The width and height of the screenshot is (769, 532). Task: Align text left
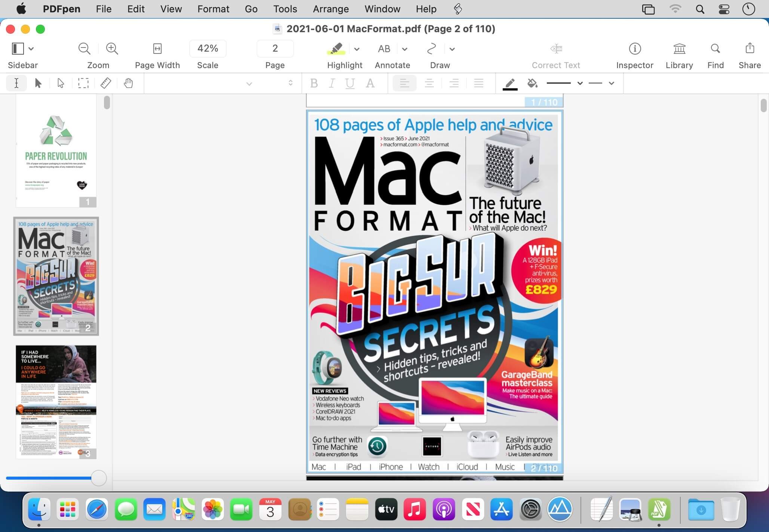[404, 83]
